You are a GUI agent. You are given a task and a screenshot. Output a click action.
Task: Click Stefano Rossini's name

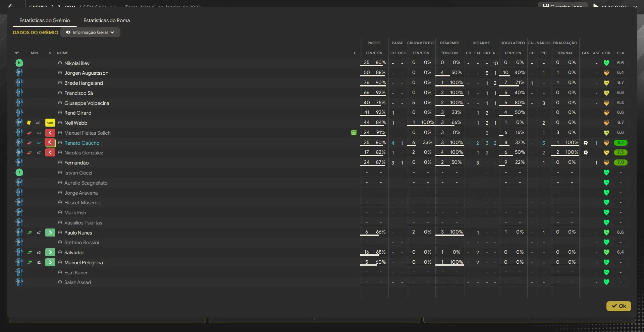coord(82,243)
